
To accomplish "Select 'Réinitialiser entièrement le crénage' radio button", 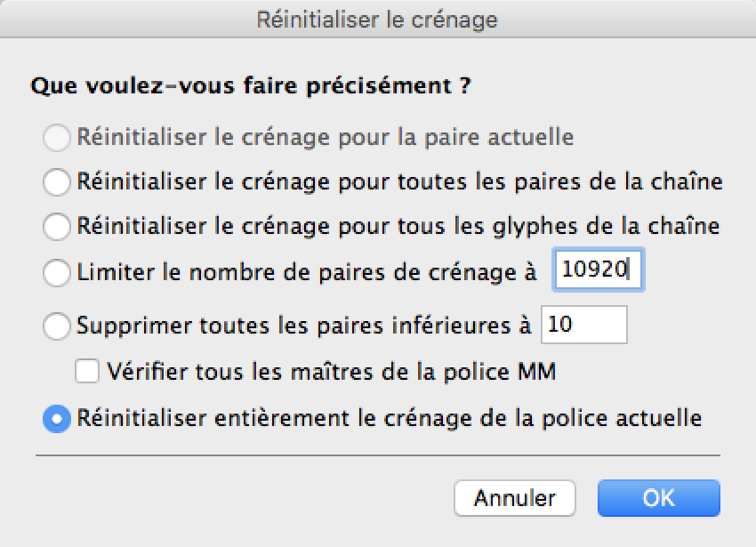I will click(56, 418).
